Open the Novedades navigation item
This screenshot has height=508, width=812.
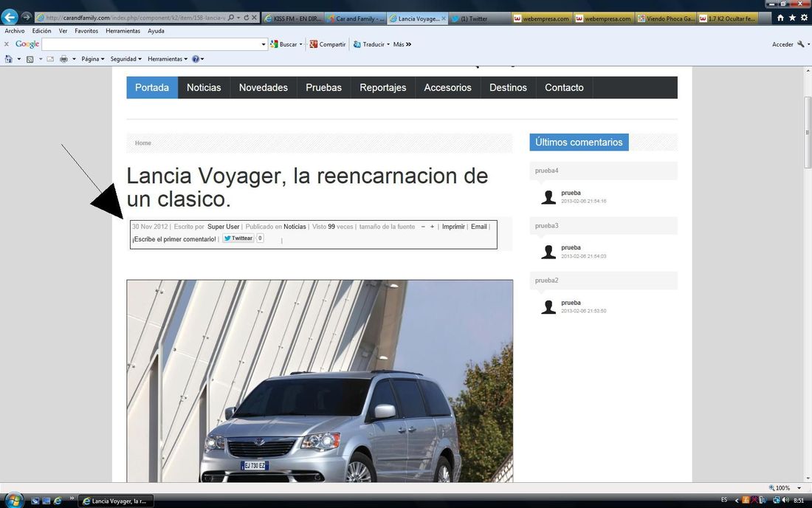click(x=264, y=88)
